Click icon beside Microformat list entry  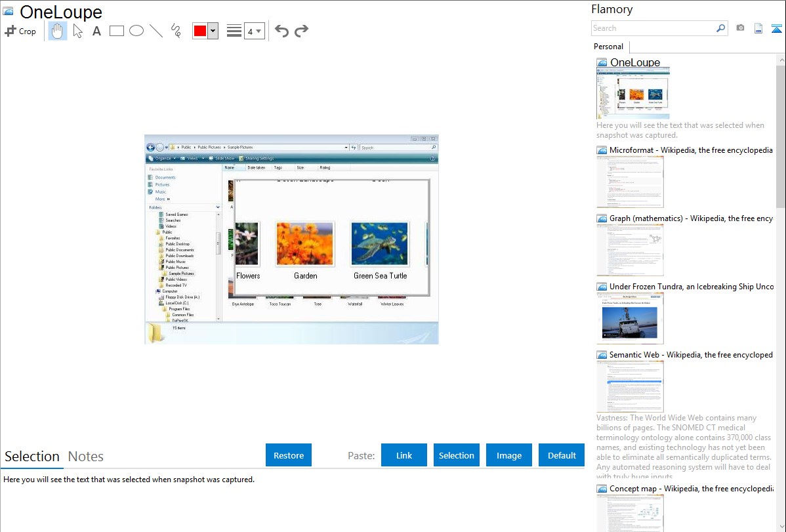[x=602, y=150]
